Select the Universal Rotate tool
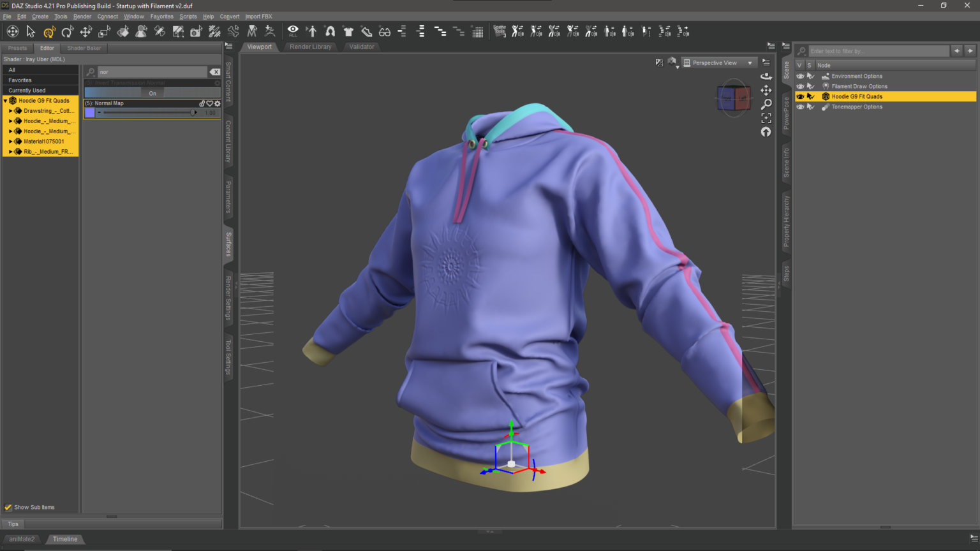 (67, 31)
